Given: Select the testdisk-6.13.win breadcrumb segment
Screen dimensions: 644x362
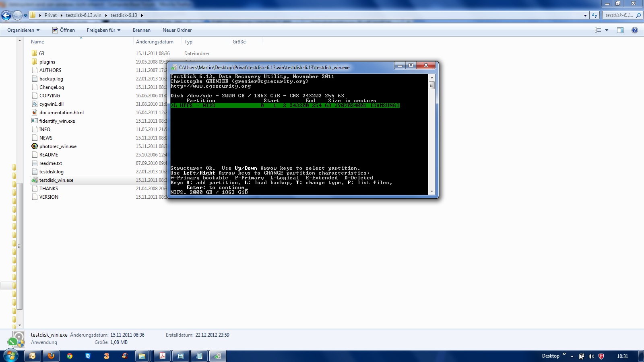Looking at the screenshot, I should point(84,15).
